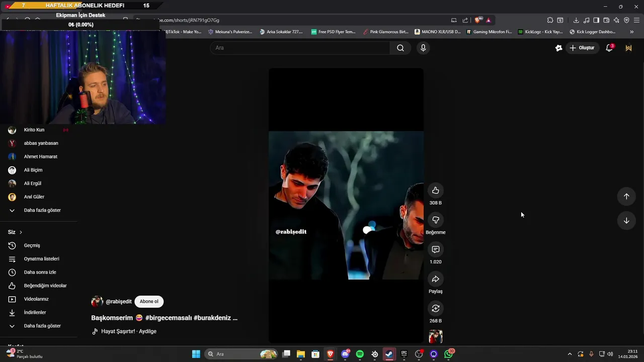Go to next Short with down arrow

(x=626, y=221)
